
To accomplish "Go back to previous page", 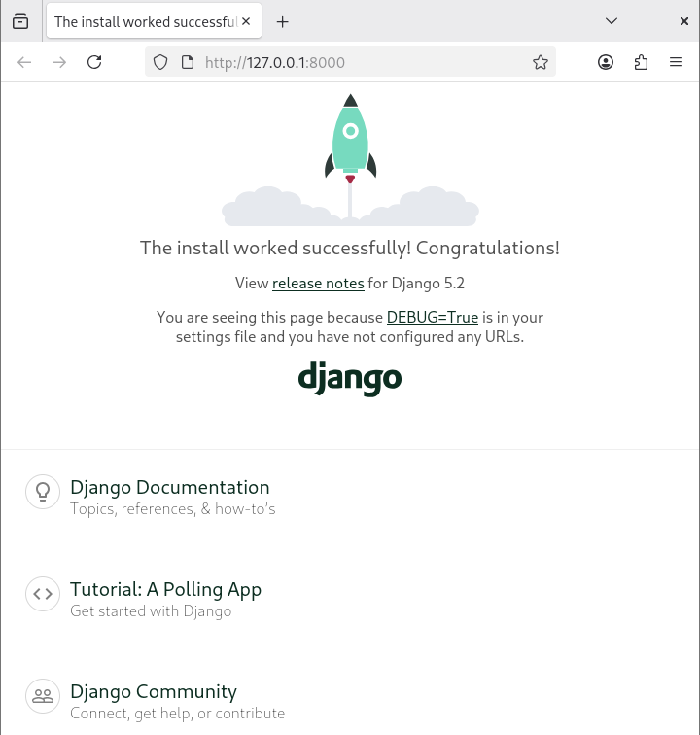I will pos(24,62).
